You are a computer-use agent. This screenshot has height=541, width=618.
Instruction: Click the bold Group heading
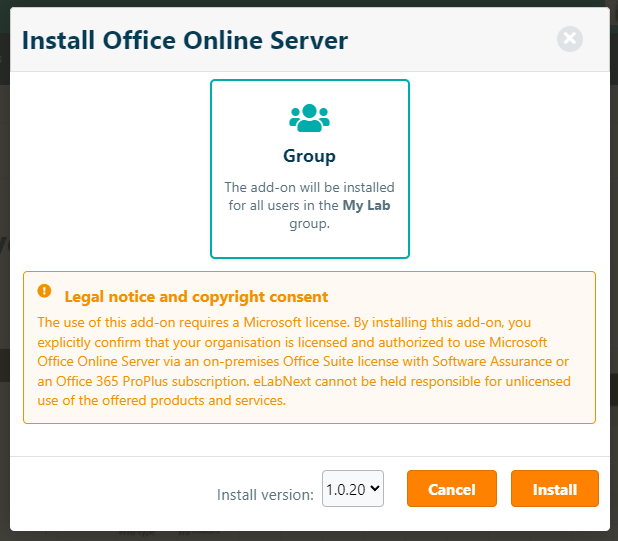pos(309,156)
